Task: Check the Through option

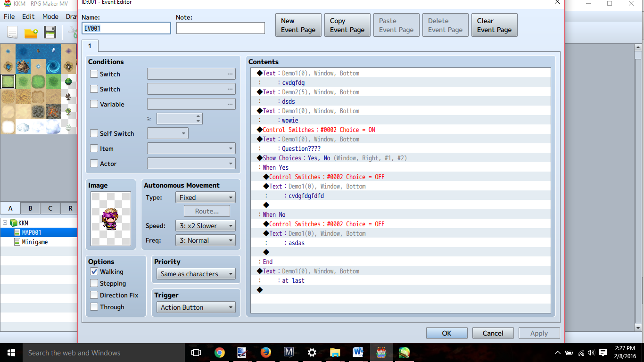Action: coord(94,307)
